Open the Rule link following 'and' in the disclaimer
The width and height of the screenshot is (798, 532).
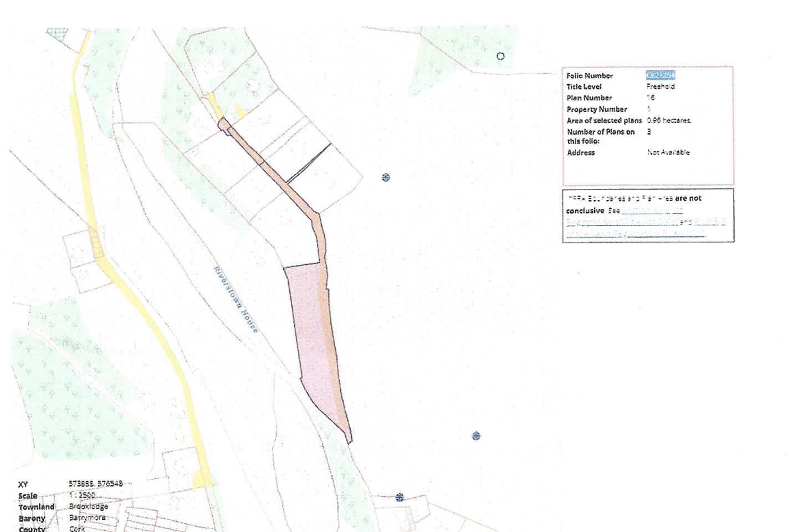709,222
